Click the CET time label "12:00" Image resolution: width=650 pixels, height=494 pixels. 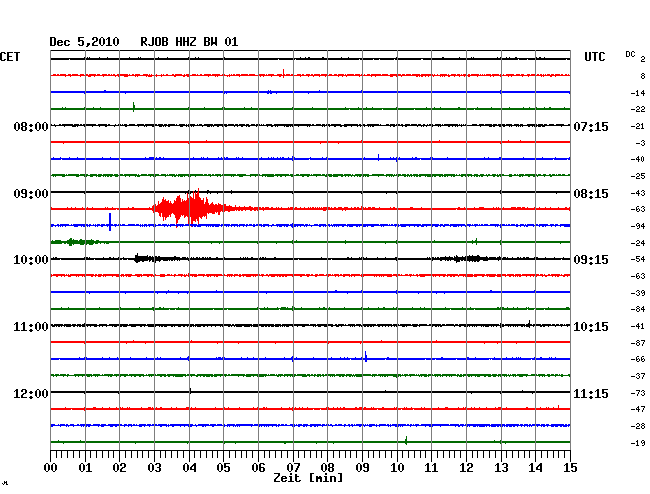pos(31,393)
